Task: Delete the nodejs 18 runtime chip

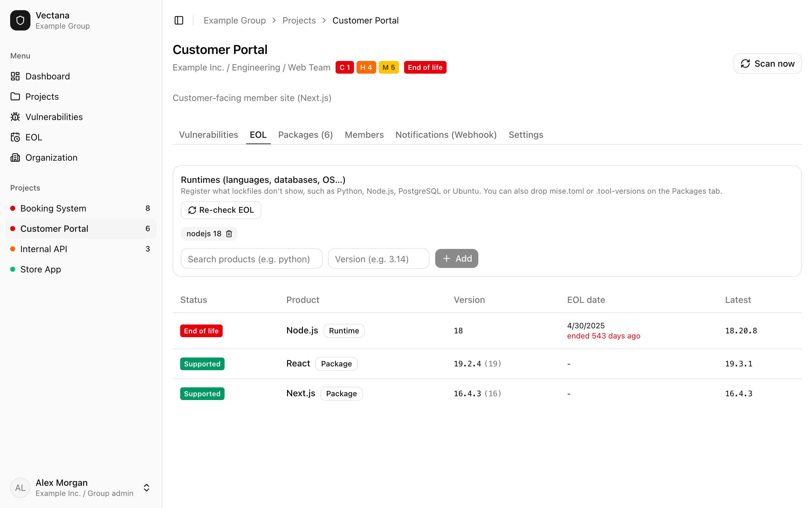Action: point(229,233)
